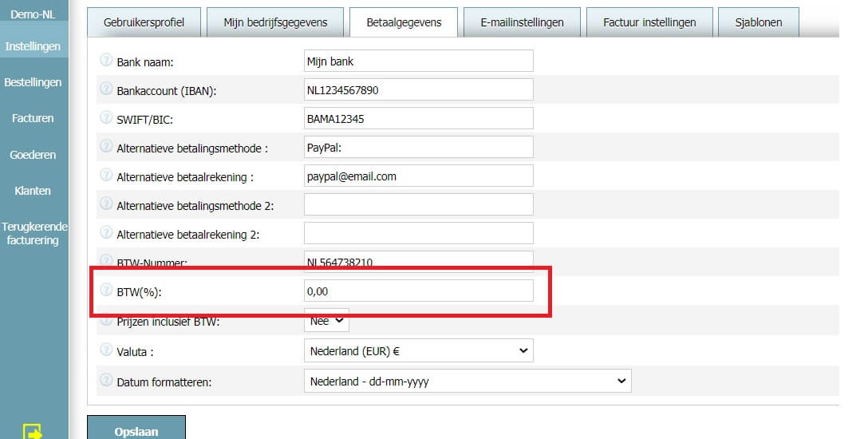
Task: Click the 'Alternatieve betaalrekening 2:' label
Action: tap(188, 235)
